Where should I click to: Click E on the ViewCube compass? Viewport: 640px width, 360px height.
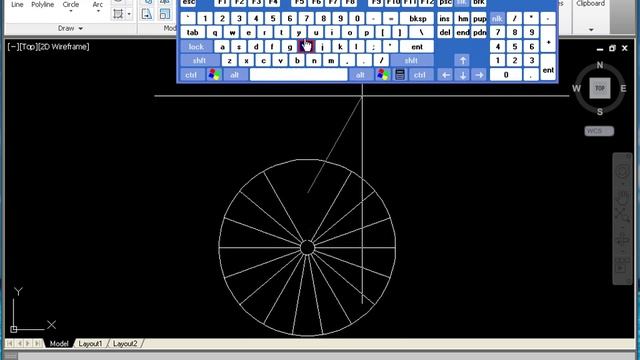tap(623, 88)
